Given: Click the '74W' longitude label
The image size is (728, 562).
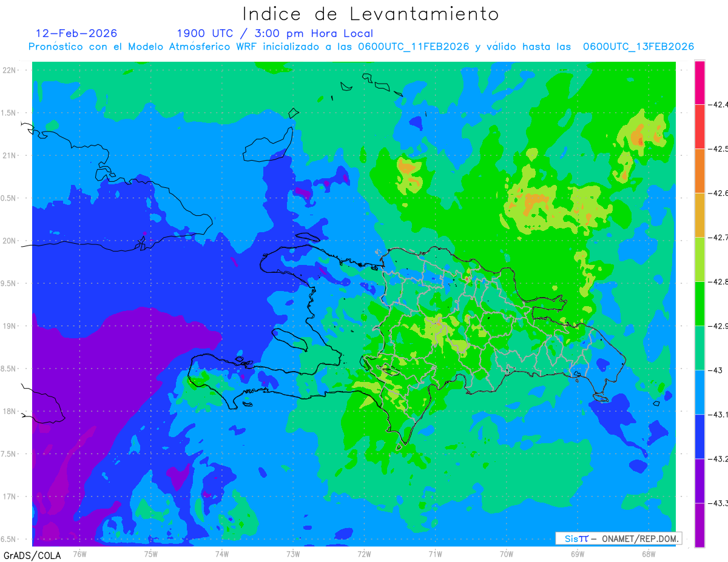Looking at the screenshot, I should point(221,554).
